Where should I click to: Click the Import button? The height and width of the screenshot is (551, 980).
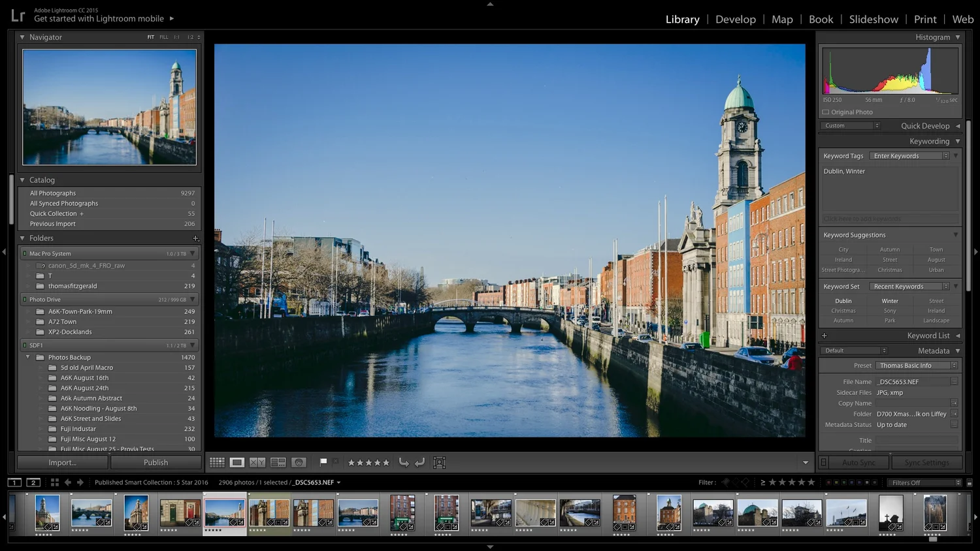(x=63, y=462)
